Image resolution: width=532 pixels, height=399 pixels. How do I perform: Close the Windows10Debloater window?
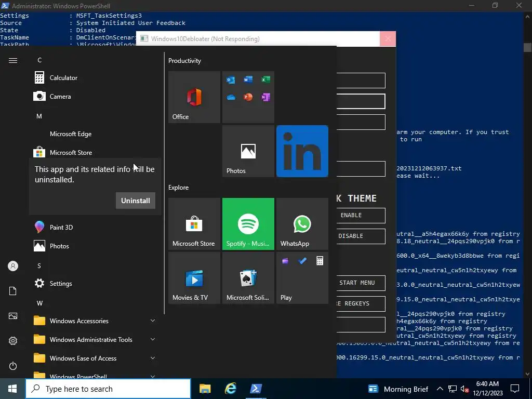tap(388, 38)
